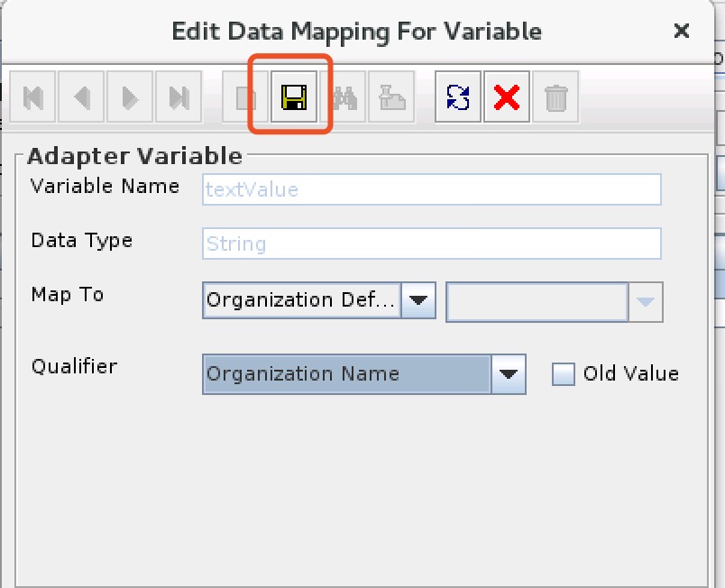Click the Data Type String field

[x=431, y=243]
